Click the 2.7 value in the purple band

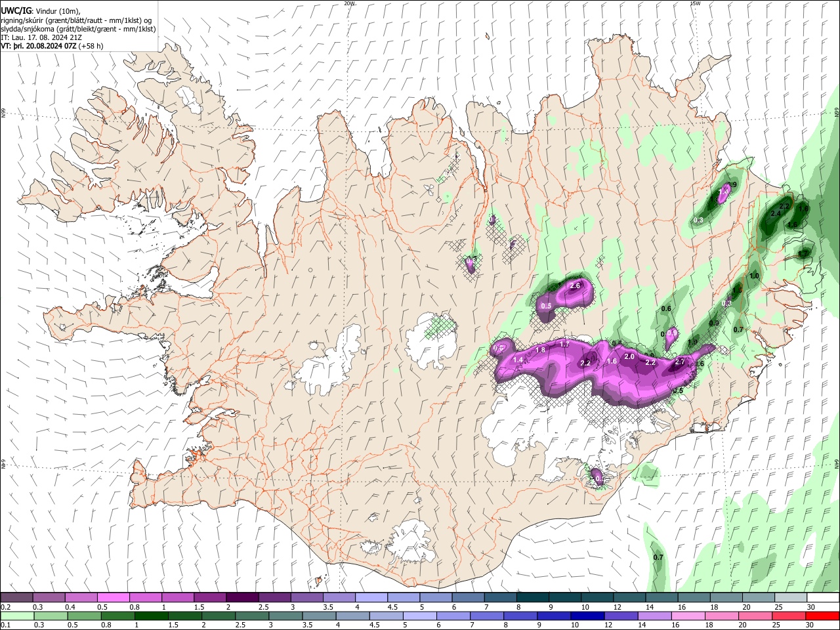pyautogui.click(x=680, y=362)
